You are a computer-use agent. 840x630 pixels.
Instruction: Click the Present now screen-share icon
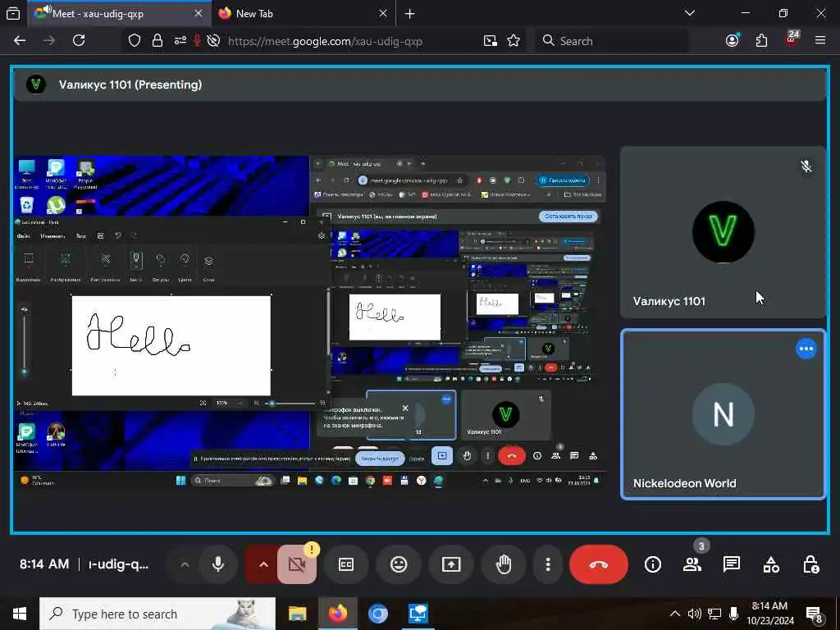click(x=451, y=564)
